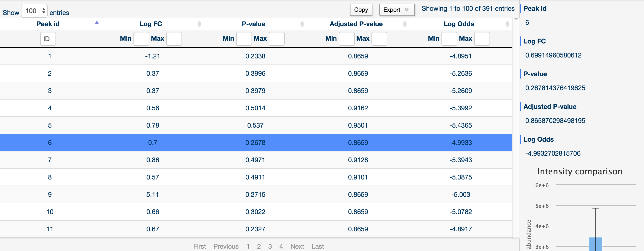Viewport: 644px width, 251px height.
Task: Focus the Adjusted P-value Min filter field
Action: coord(346,39)
